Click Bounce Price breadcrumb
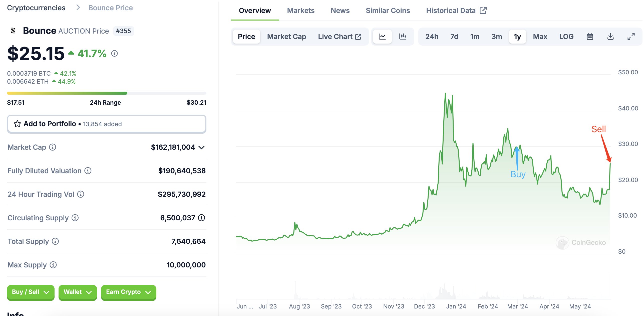Screen dimensions: 644x316 110,8
